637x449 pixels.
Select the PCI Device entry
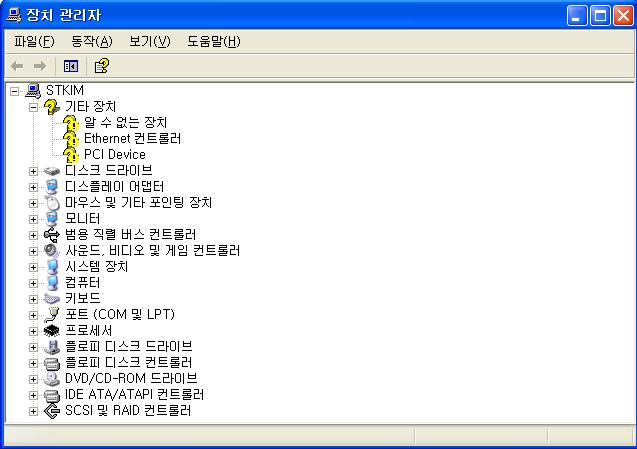[115, 154]
